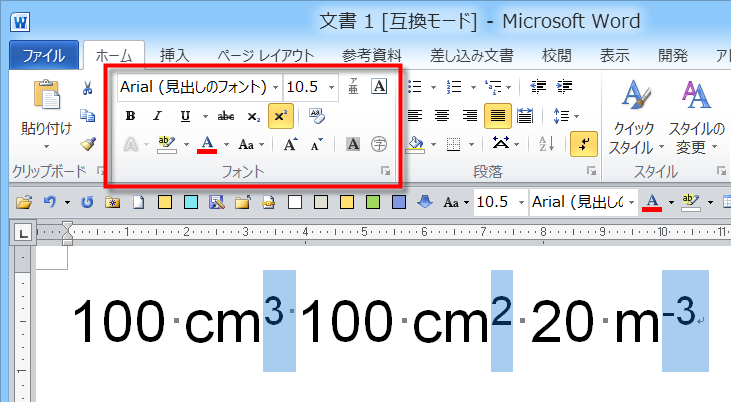Click the Clear Formatting eraser icon
Image resolution: width=731 pixels, height=402 pixels.
316,116
